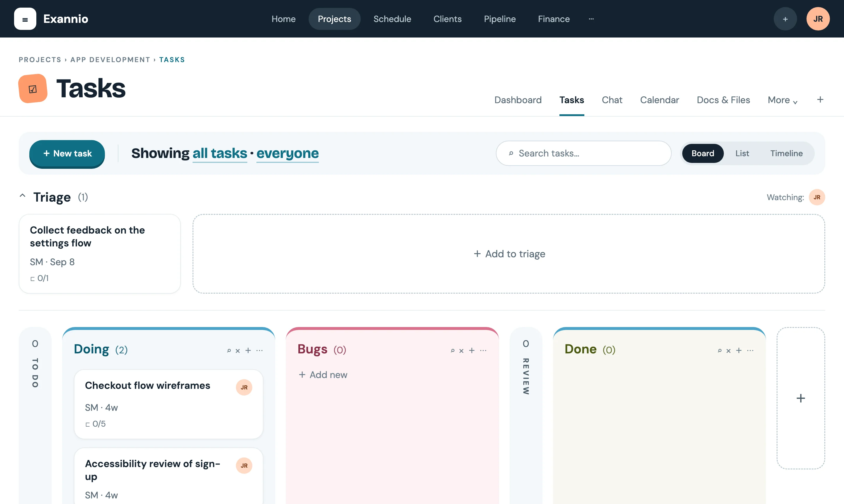This screenshot has width=844, height=504.
Task: Click the JR watcher avatar next to Watching
Action: coord(817,197)
